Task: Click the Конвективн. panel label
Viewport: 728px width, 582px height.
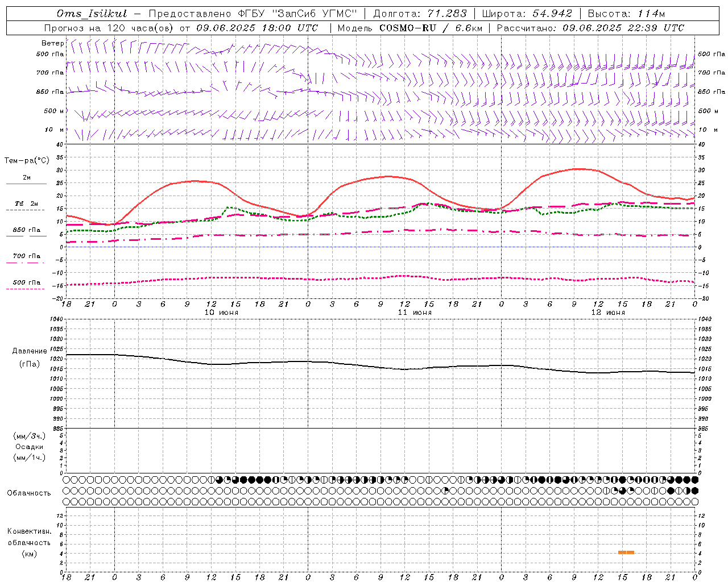Action: (x=30, y=531)
